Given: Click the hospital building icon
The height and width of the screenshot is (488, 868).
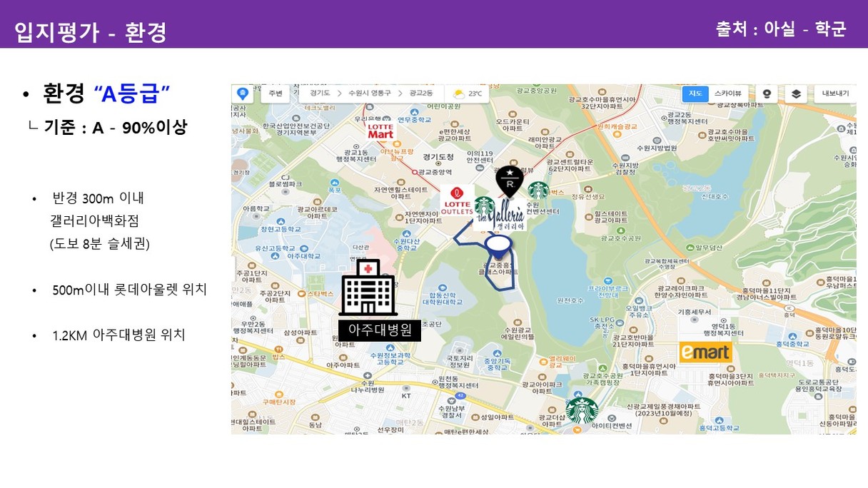Looking at the screenshot, I should click(368, 288).
